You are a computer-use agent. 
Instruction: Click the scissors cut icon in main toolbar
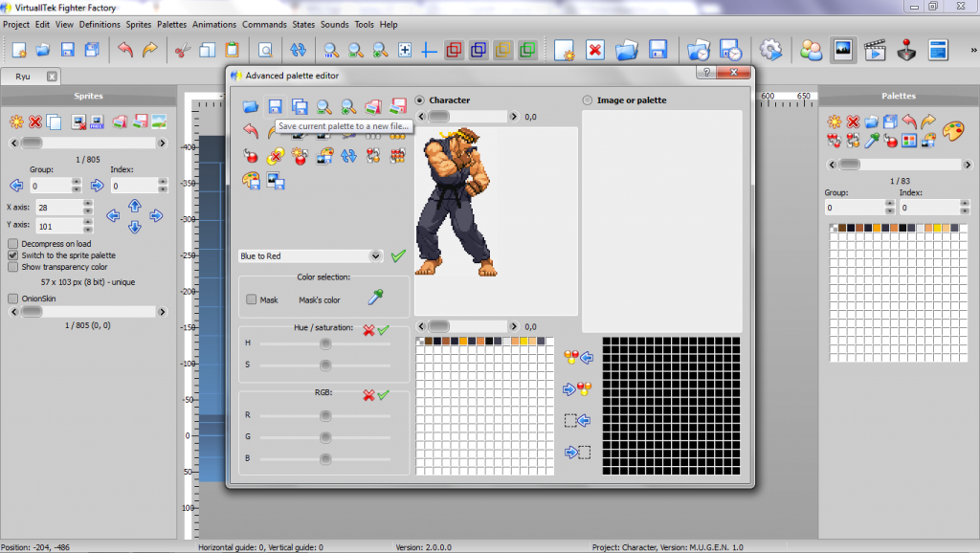182,50
